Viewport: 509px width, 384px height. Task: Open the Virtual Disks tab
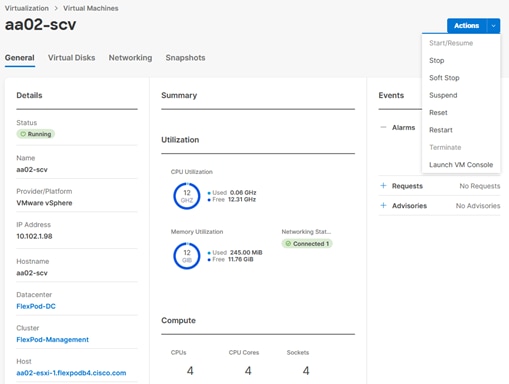[x=71, y=58]
